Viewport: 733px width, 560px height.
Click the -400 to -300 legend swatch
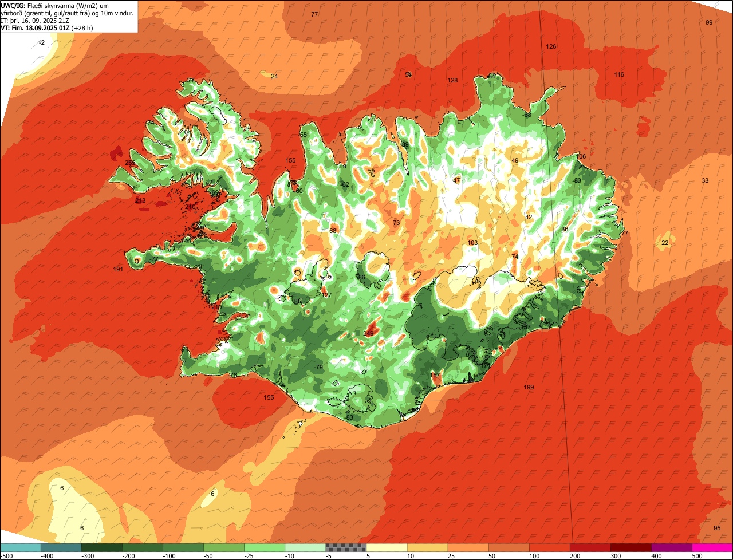(61, 547)
